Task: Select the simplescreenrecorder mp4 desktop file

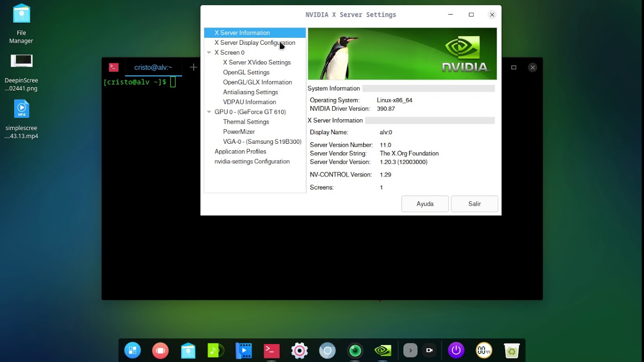Action: (x=21, y=120)
